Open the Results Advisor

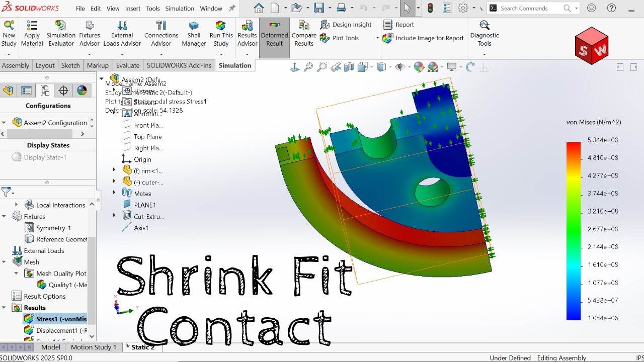(247, 34)
